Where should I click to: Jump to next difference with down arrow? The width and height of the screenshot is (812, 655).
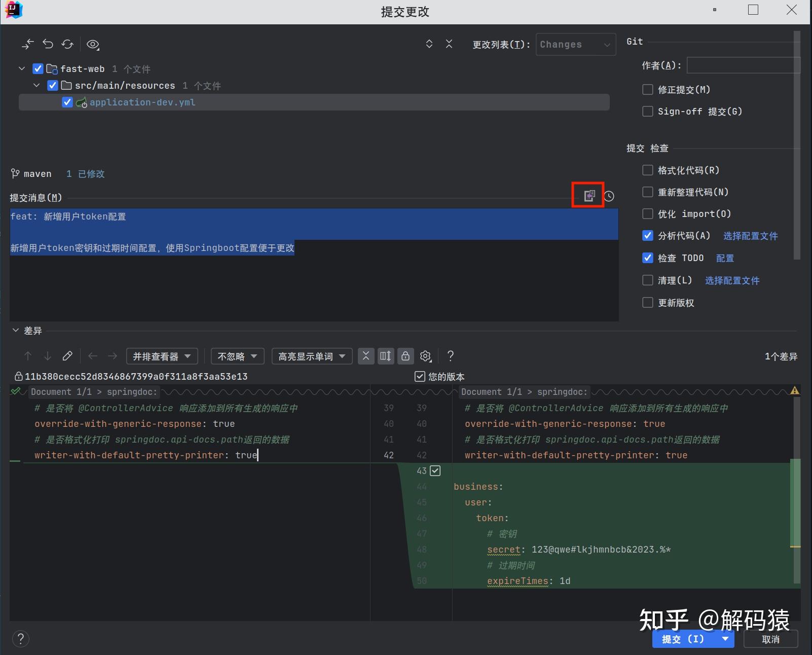coord(48,356)
